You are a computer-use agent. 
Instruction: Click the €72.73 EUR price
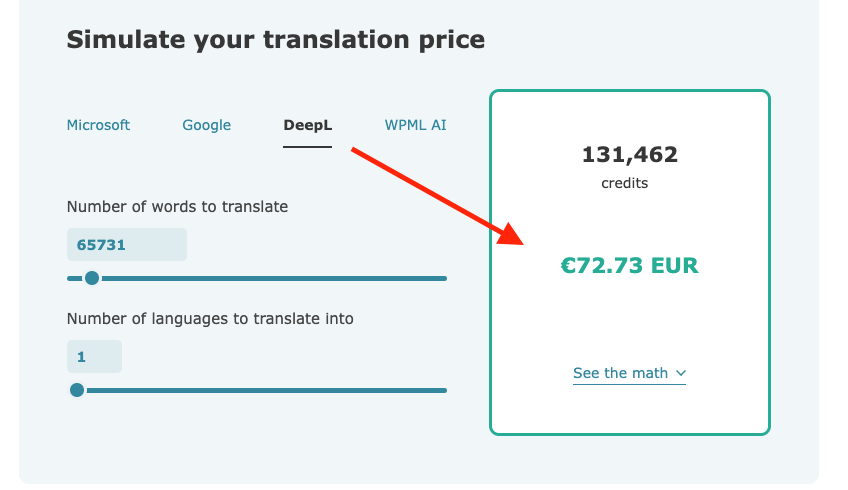coord(629,266)
